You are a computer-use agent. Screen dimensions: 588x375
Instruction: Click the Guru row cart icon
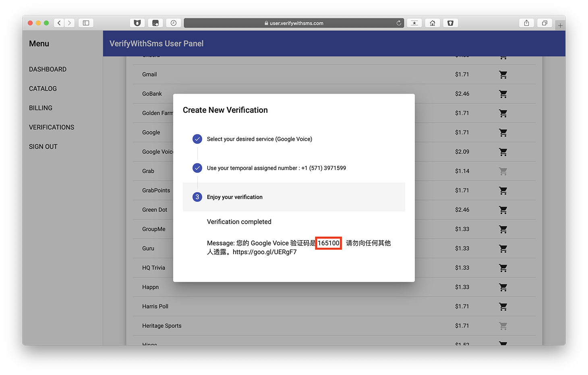[503, 249]
